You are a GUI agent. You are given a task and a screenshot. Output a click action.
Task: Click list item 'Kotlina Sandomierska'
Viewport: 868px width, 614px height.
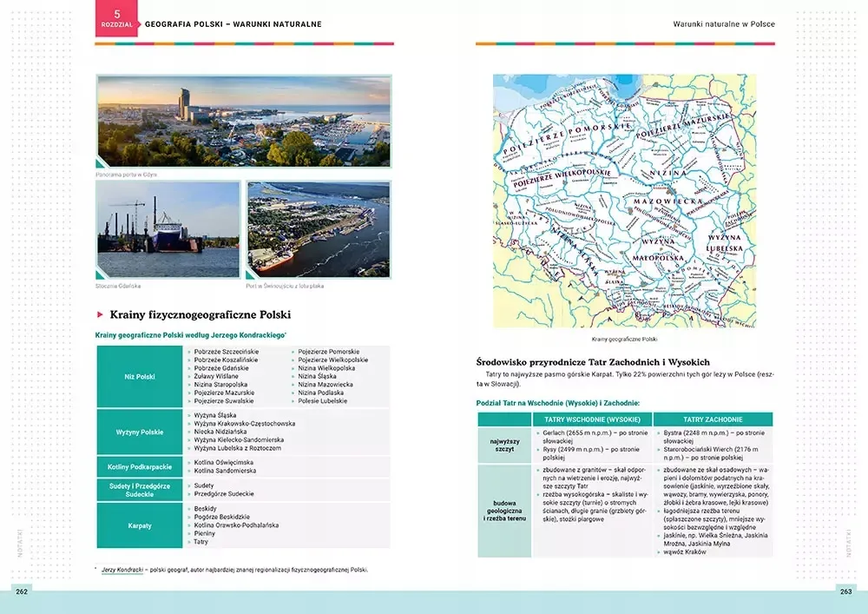225,471
